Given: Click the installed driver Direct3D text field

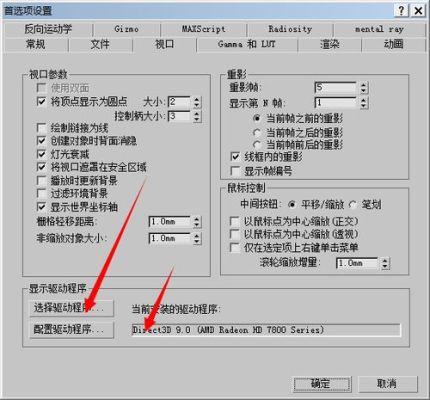Looking at the screenshot, I should pos(266,330).
